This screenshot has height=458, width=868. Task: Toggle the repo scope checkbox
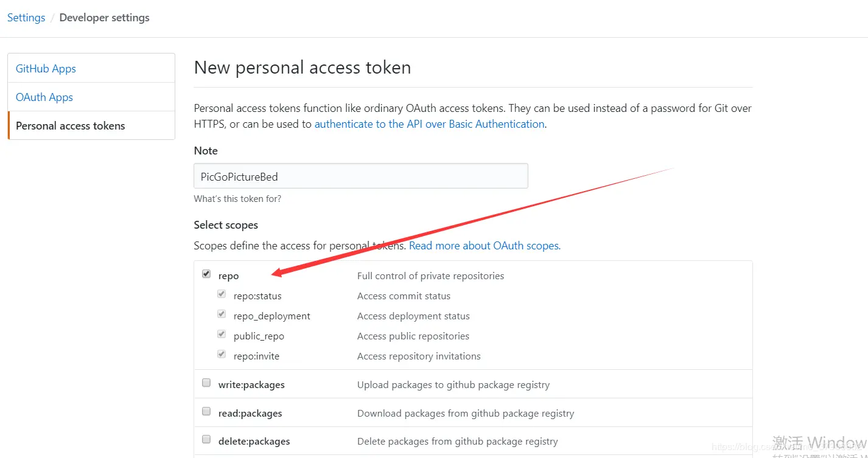[206, 274]
